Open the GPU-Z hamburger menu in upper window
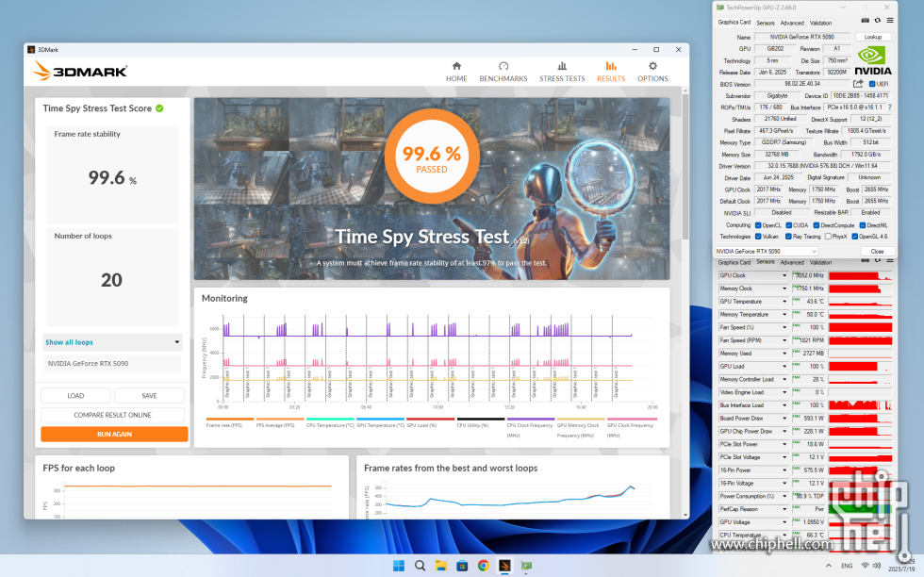The width and height of the screenshot is (924, 577). (890, 21)
